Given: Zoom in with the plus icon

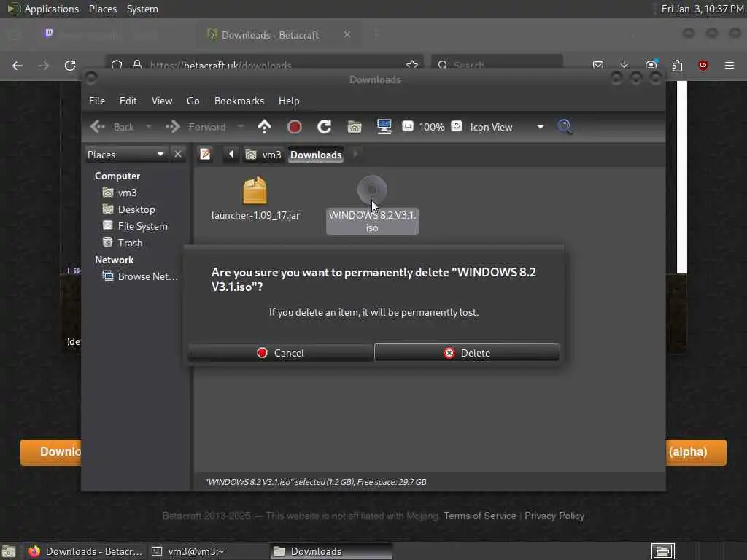Looking at the screenshot, I should coord(457,126).
